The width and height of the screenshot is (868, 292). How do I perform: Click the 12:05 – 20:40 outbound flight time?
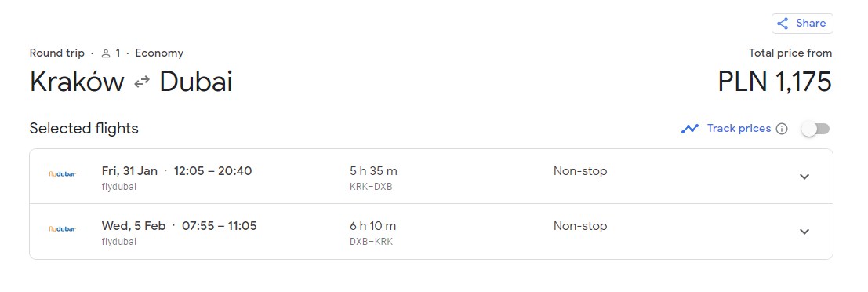click(x=213, y=170)
